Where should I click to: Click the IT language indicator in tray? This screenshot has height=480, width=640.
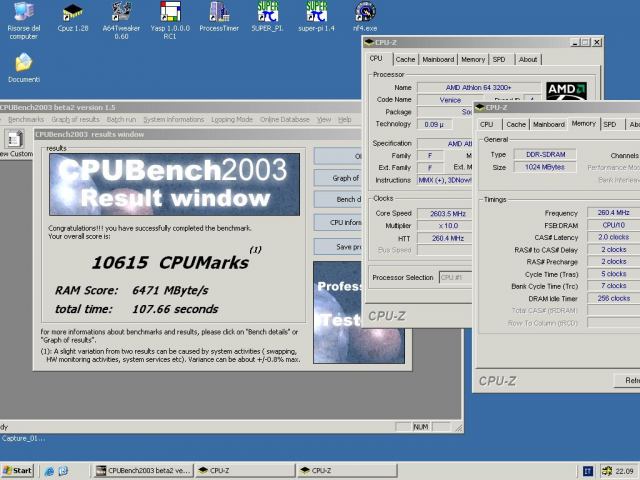tap(588, 471)
